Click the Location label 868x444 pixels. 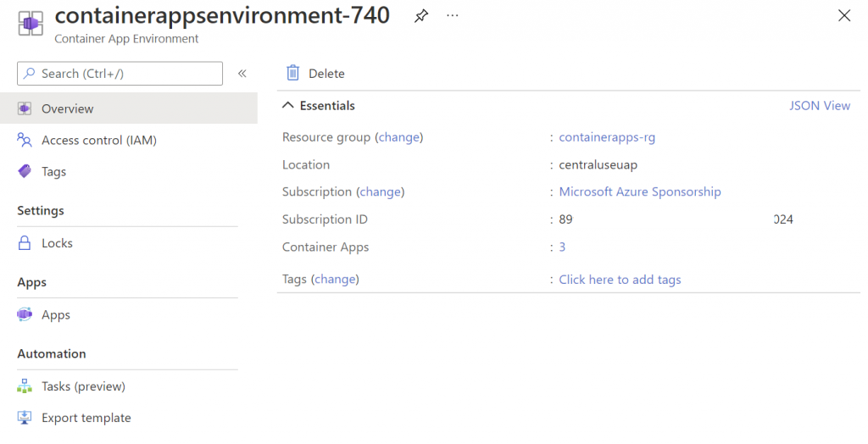tap(305, 164)
